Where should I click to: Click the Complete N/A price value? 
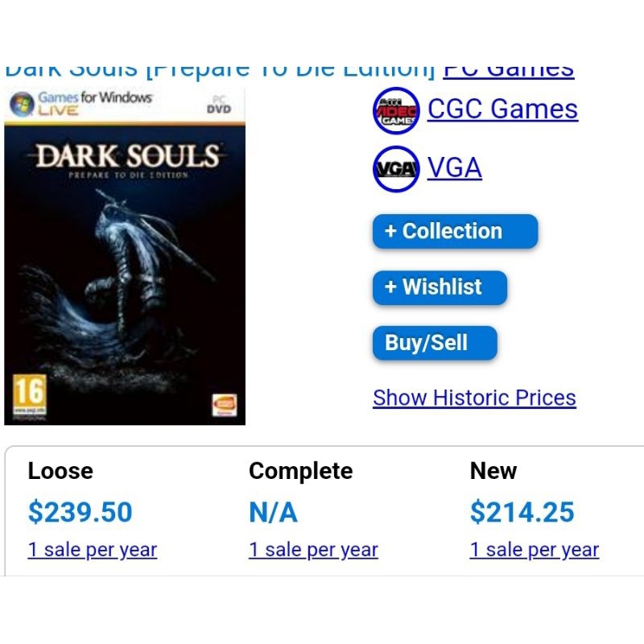pos(273,512)
